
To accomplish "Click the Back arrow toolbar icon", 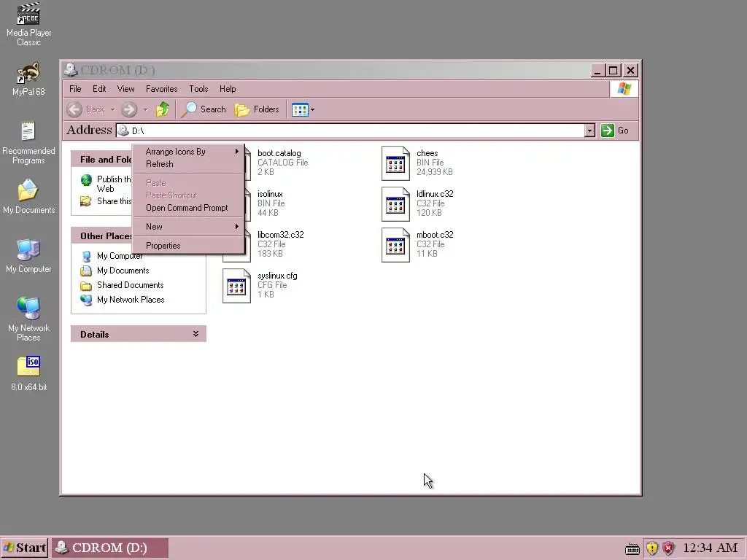I will 74,109.
